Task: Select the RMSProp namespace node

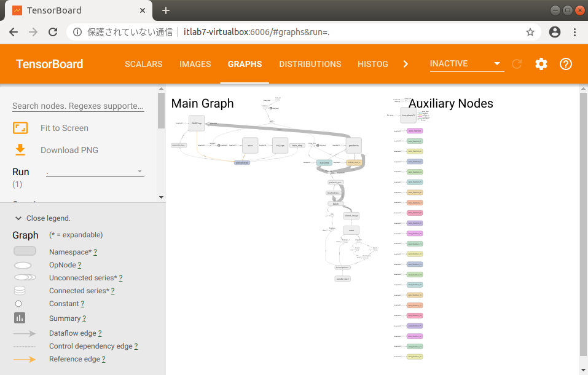Action: coord(197,123)
